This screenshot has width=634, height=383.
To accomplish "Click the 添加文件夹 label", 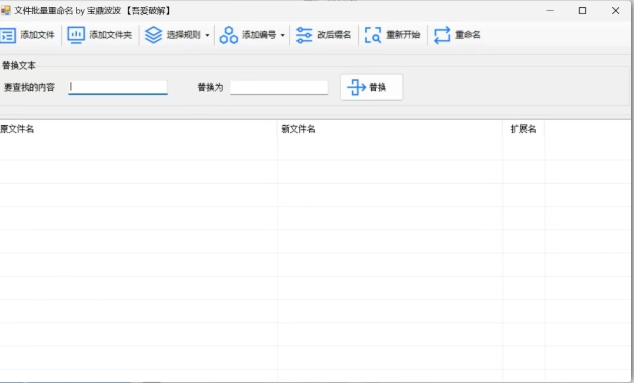I will [110, 35].
